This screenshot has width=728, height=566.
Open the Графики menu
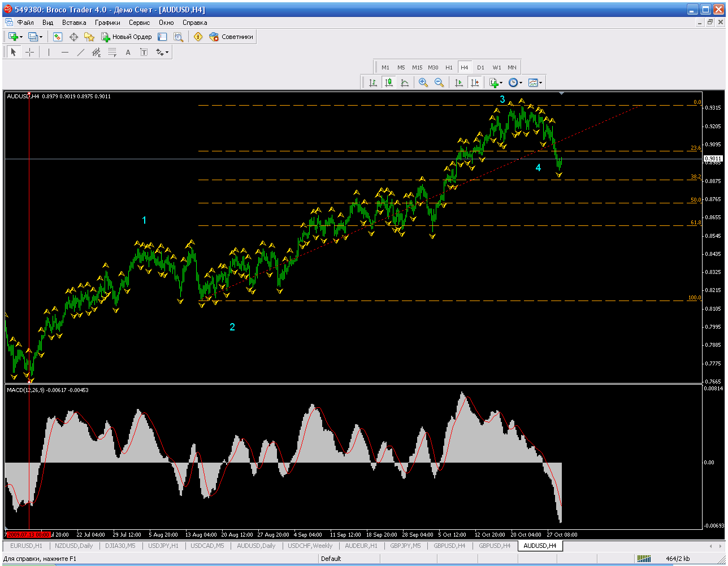107,23
